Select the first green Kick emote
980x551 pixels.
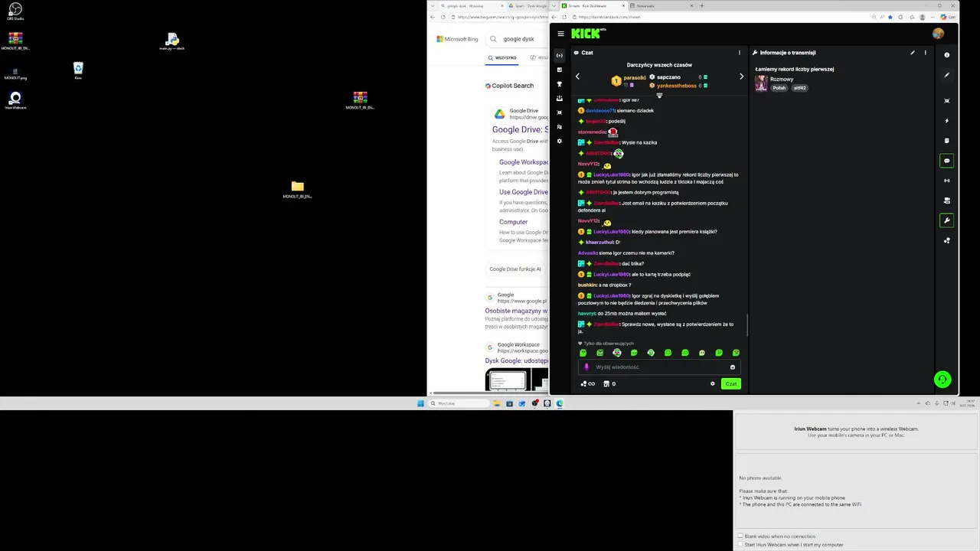point(583,353)
